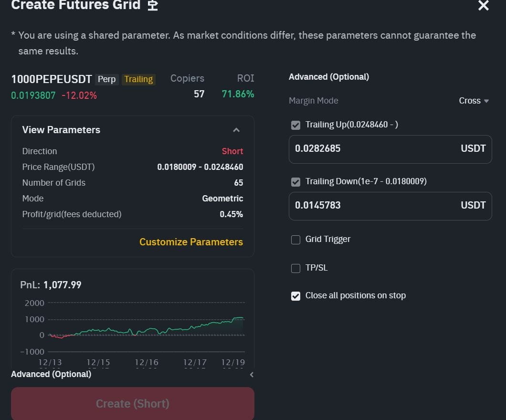Screen dimensions: 506x420
Task: Enable the TP/SL checkbox
Action: (296, 268)
